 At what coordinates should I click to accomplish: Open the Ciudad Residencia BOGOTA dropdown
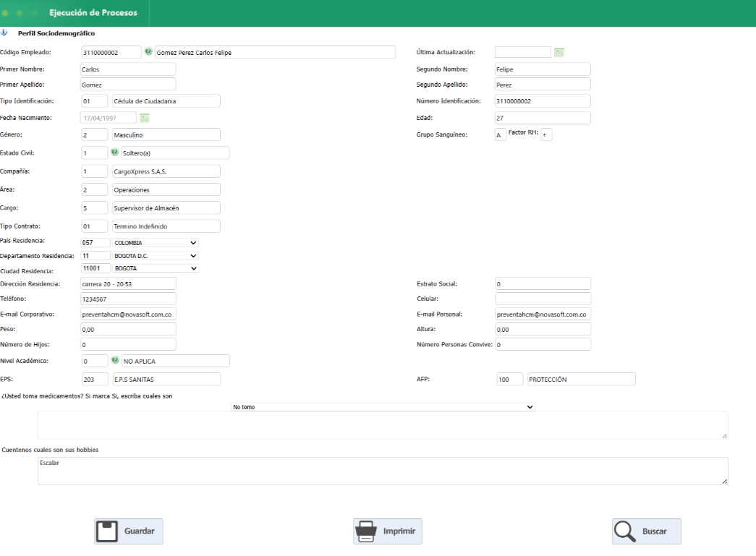[x=156, y=268]
